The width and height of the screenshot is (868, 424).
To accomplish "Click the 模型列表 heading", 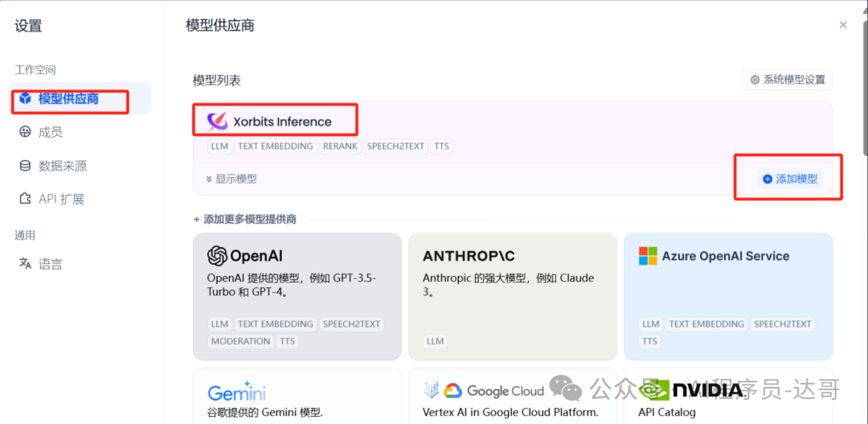I will (217, 81).
